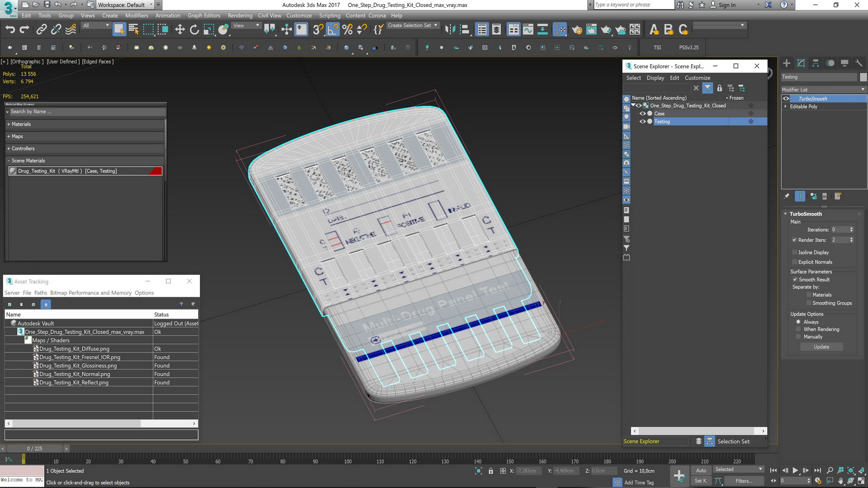Expand the Editable Poly modifier entry
The image size is (868, 488).
[786, 107]
